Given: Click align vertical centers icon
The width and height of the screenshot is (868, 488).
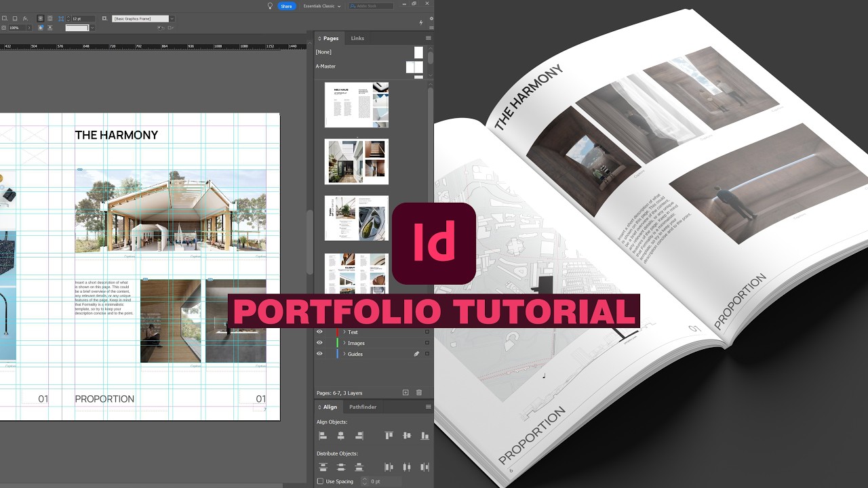Looking at the screenshot, I should pos(407,436).
